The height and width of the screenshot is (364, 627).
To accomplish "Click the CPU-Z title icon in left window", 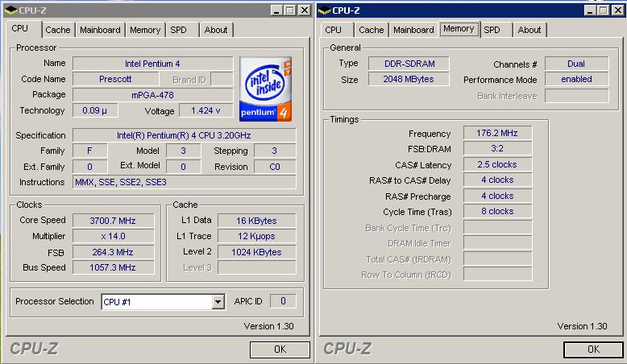I will click(x=10, y=10).
